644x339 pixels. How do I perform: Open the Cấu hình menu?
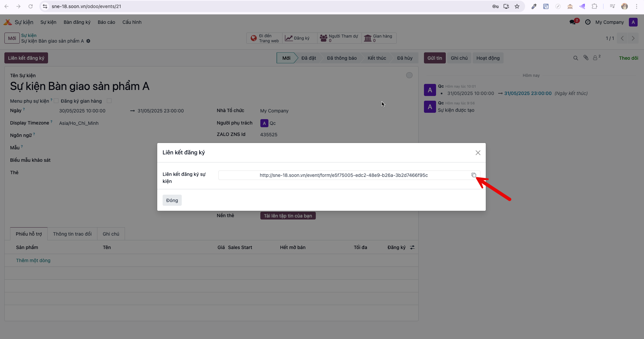[132, 22]
